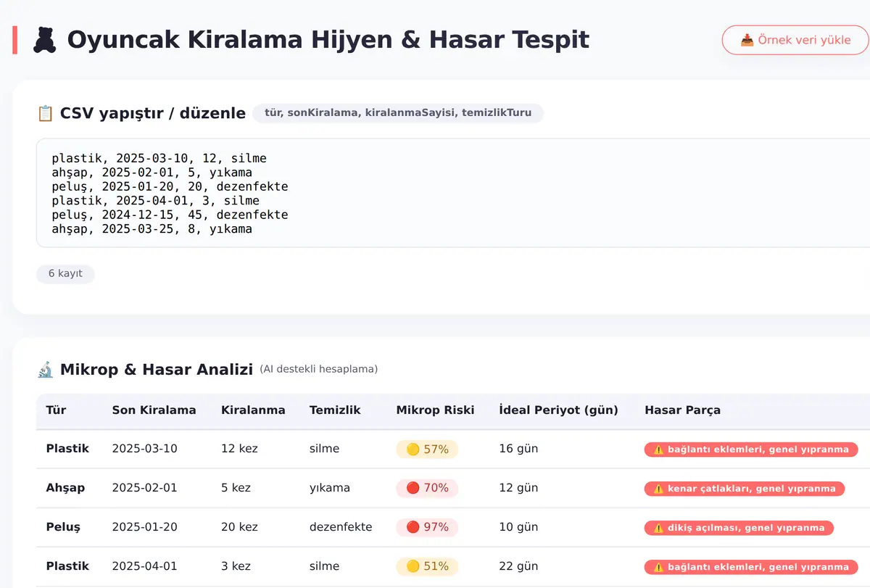Click the 51% risk badge
The image size is (870, 588).
tap(427, 567)
